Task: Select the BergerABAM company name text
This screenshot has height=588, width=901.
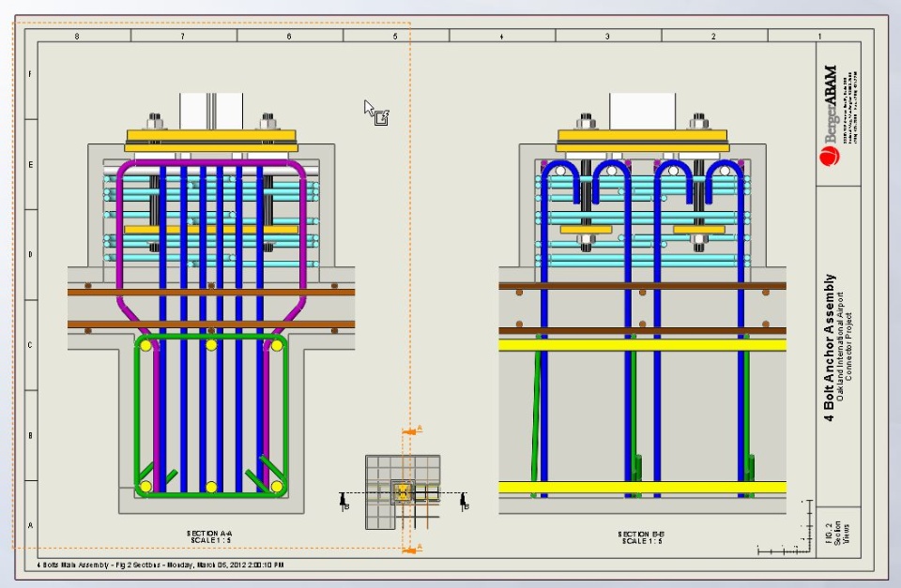Action: coord(831,104)
